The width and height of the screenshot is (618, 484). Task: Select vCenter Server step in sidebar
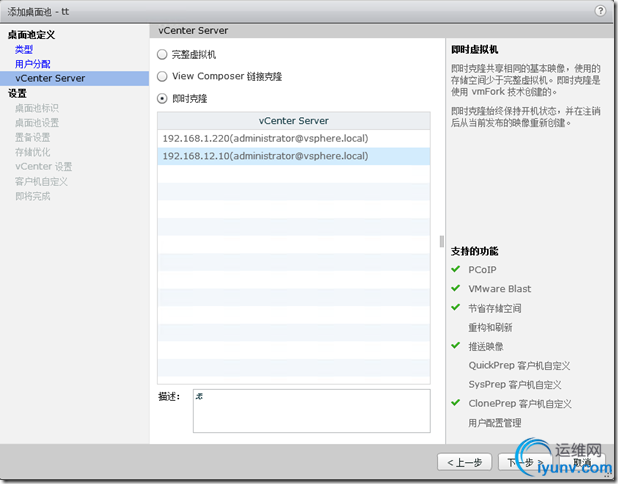pos(74,78)
